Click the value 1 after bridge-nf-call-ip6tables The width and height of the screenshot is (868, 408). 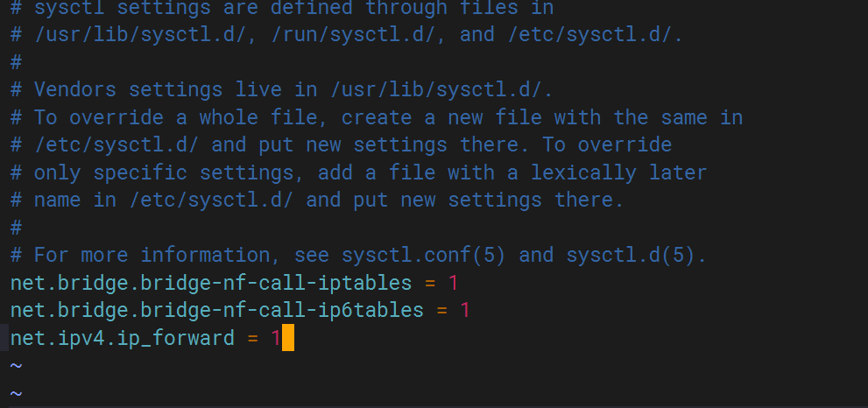pyautogui.click(x=465, y=310)
